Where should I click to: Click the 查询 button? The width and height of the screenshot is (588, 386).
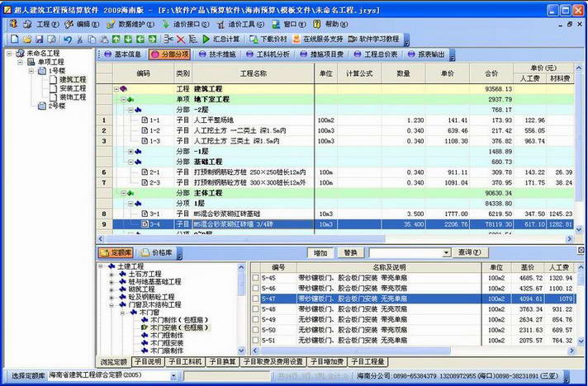point(467,252)
